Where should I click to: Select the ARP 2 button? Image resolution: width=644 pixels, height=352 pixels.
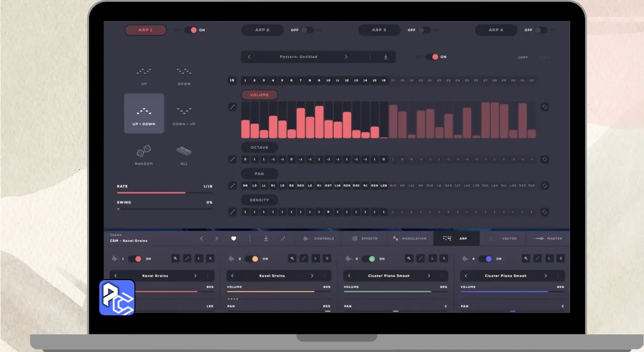pyautogui.click(x=262, y=30)
